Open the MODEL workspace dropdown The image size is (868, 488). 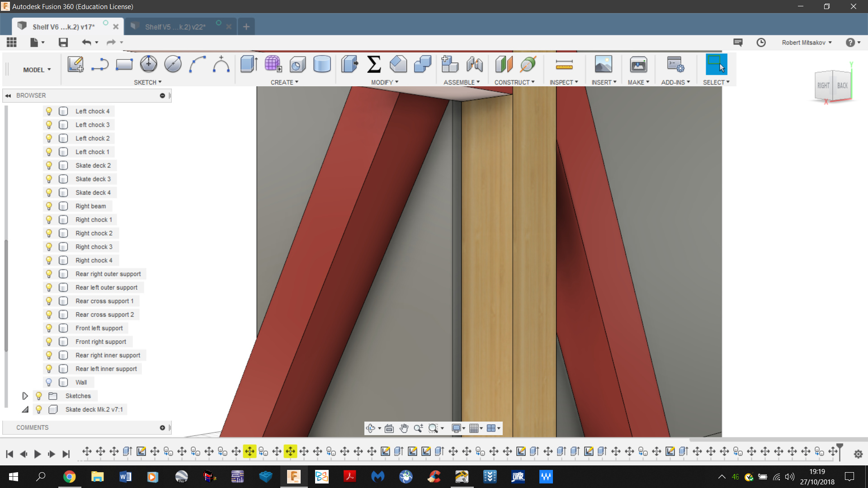[x=37, y=70]
